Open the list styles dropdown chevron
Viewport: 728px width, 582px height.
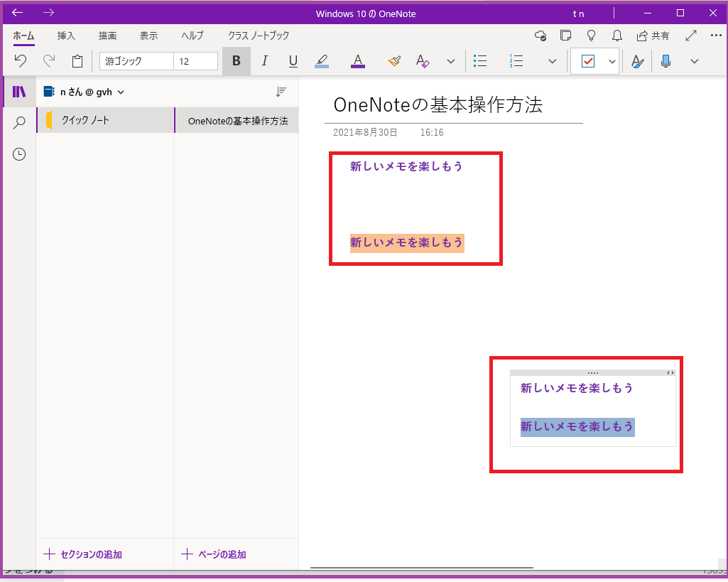[x=553, y=61]
